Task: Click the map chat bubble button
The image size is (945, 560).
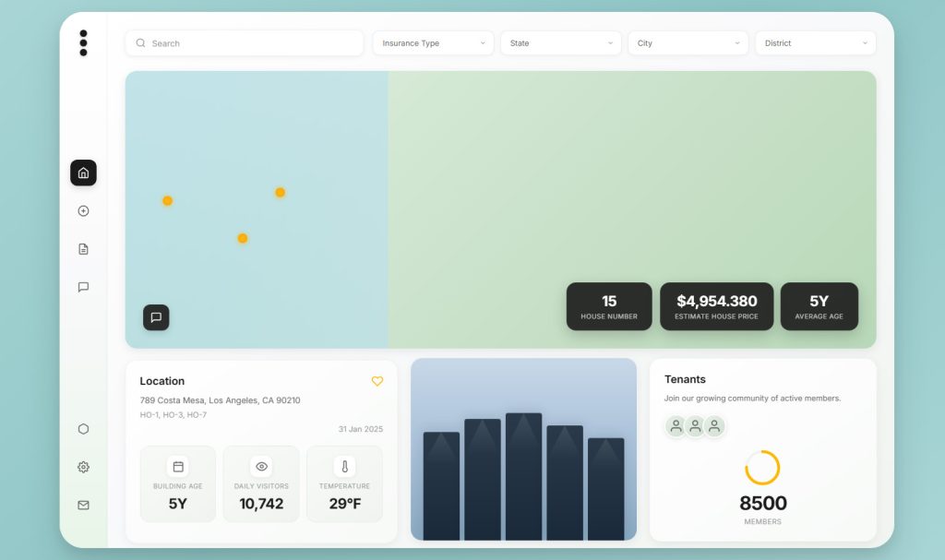Action: 156,317
